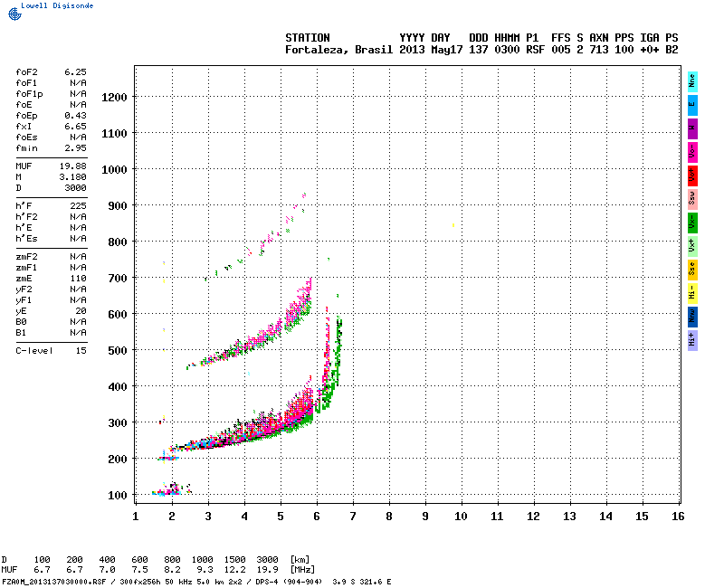Click the C-level value 15
This screenshot has width=724, height=588.
[81, 351]
